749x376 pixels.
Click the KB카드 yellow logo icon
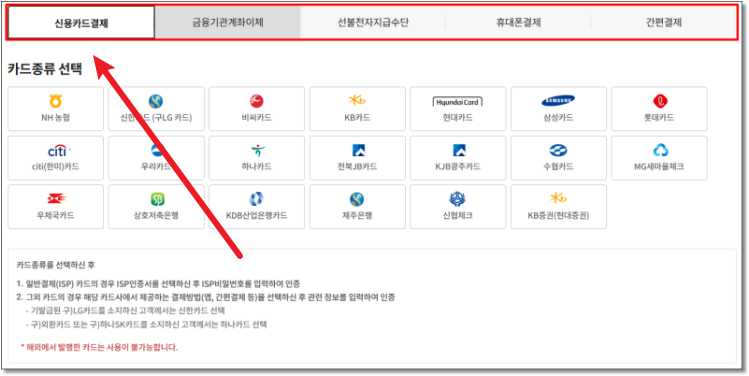click(357, 101)
